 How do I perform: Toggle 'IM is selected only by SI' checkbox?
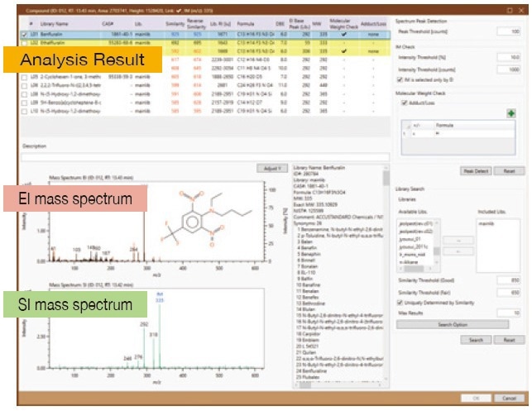point(400,80)
